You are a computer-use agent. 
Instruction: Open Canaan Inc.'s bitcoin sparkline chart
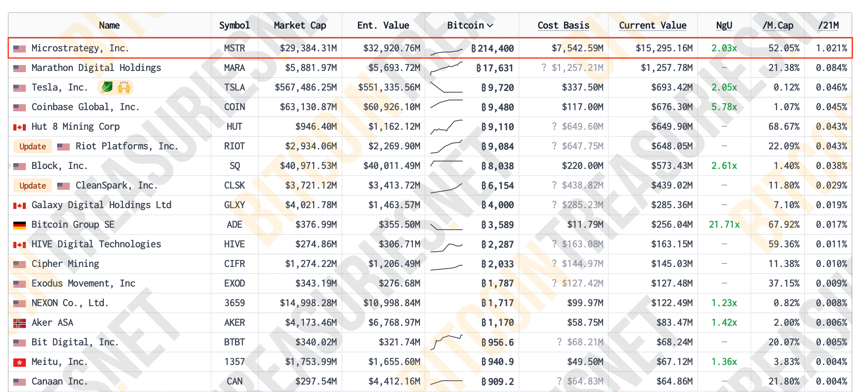[x=447, y=382]
